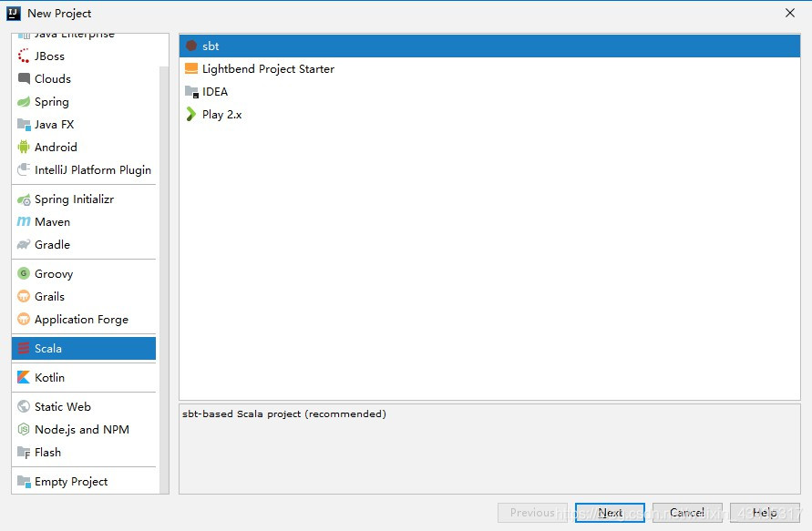This screenshot has width=812, height=531.
Task: Click the Static Web globe icon
Action: coord(24,406)
